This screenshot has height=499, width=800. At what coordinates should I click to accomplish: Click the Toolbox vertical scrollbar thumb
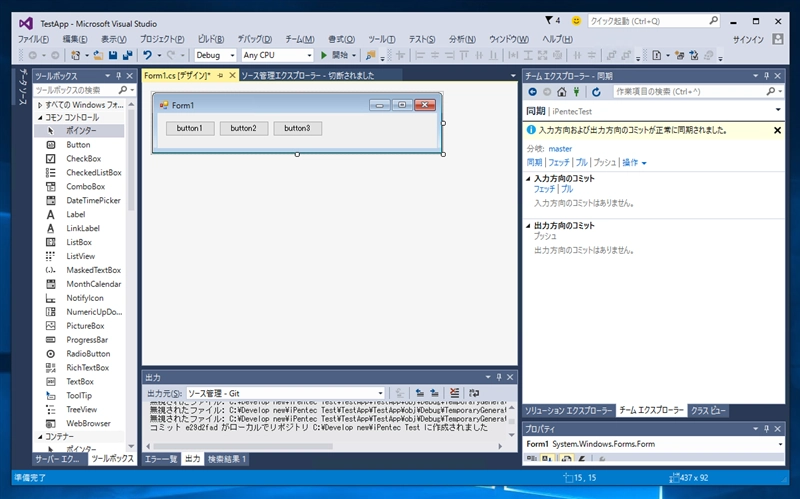pos(131,160)
